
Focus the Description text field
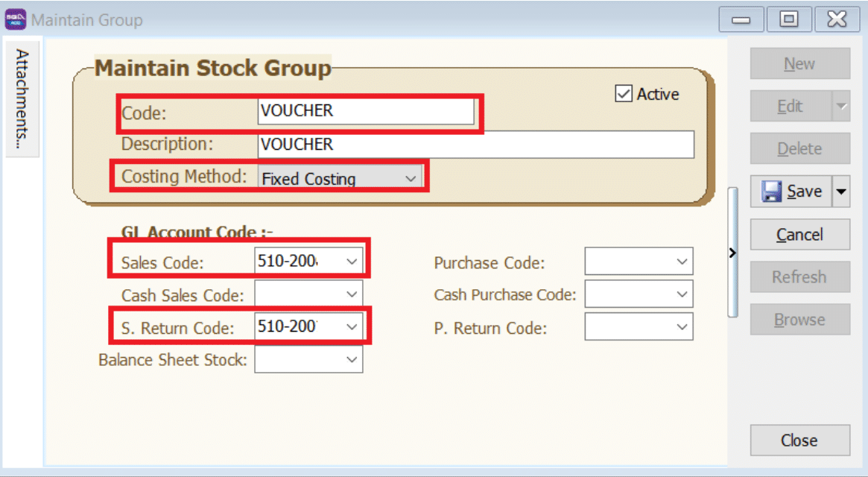[x=475, y=145]
